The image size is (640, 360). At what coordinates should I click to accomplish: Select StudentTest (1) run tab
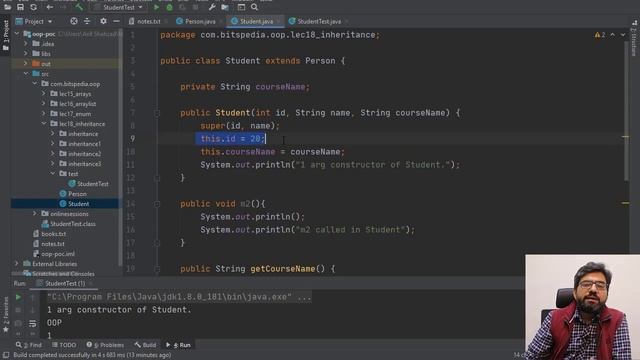tap(64, 283)
